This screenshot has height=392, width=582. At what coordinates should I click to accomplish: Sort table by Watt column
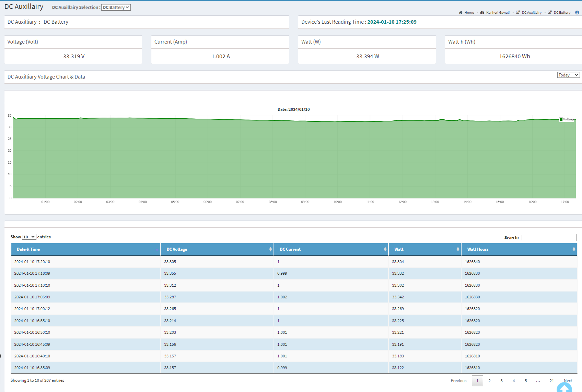click(425, 249)
